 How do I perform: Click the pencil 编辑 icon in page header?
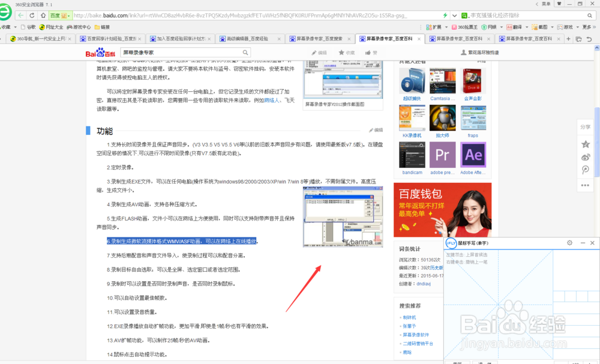coord(314,53)
